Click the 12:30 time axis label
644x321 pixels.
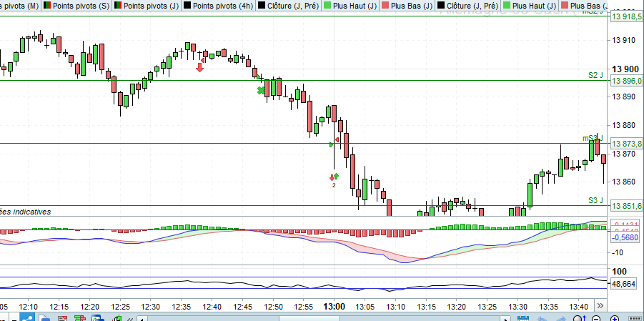point(151,307)
